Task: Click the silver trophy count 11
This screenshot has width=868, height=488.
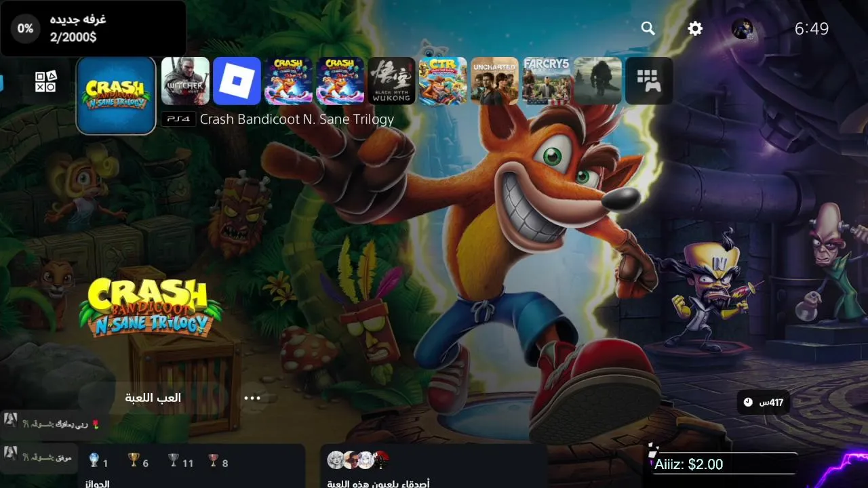Action: point(188,464)
